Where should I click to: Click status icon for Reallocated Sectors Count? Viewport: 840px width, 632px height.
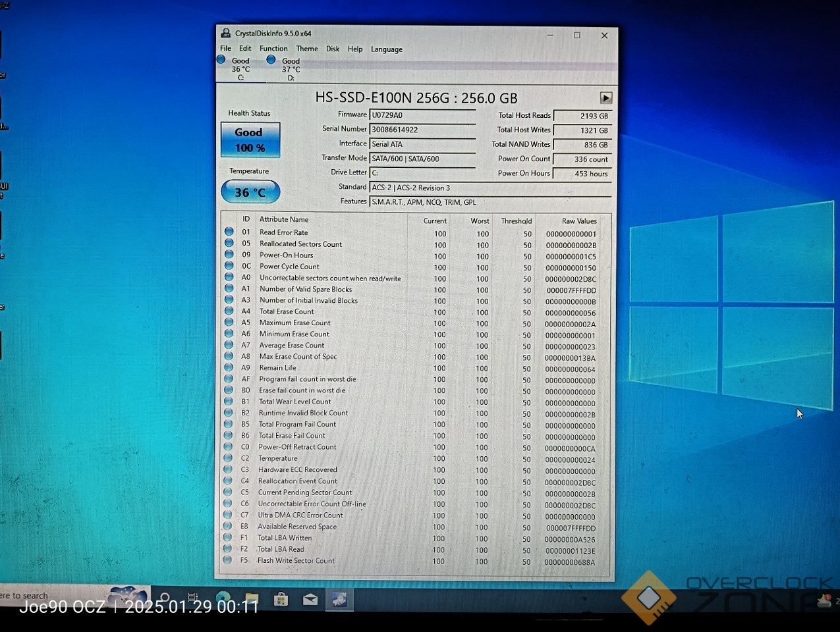pyautogui.click(x=229, y=243)
